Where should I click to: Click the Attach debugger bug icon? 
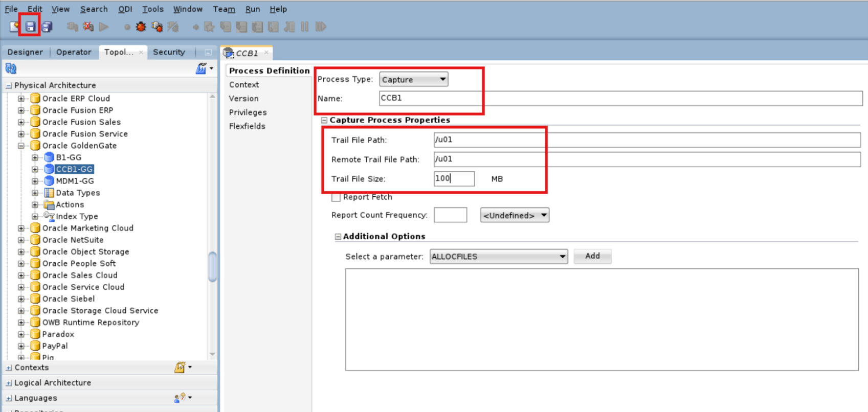[x=157, y=27]
